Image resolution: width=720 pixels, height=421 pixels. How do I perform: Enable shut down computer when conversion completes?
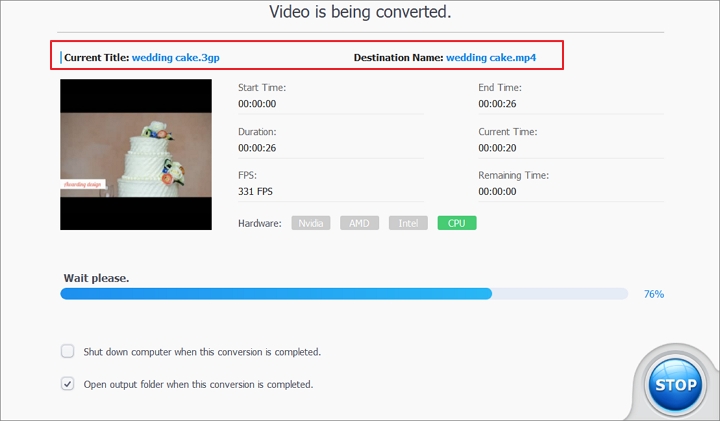[68, 351]
